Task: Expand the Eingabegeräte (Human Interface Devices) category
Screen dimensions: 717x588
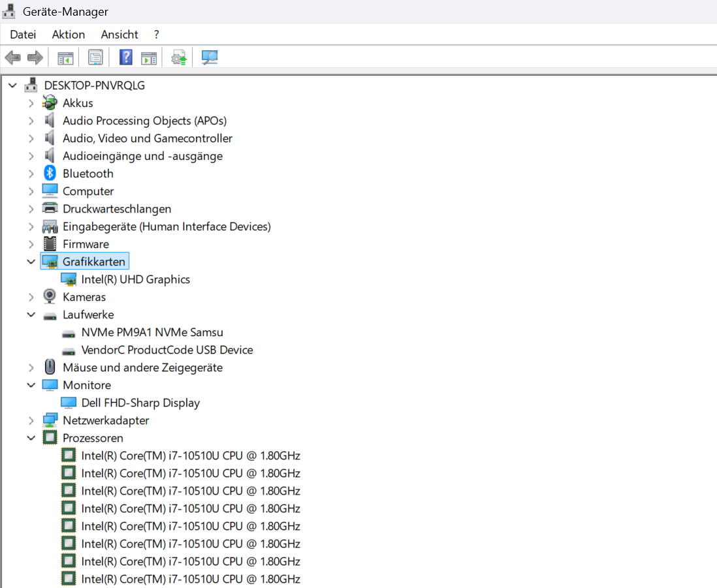Action: [31, 226]
